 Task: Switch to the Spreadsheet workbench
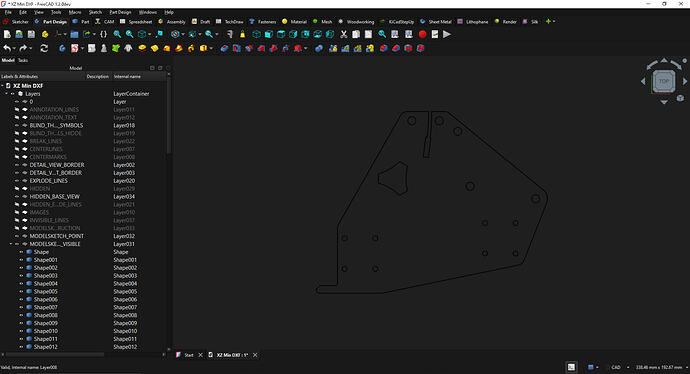[136, 22]
